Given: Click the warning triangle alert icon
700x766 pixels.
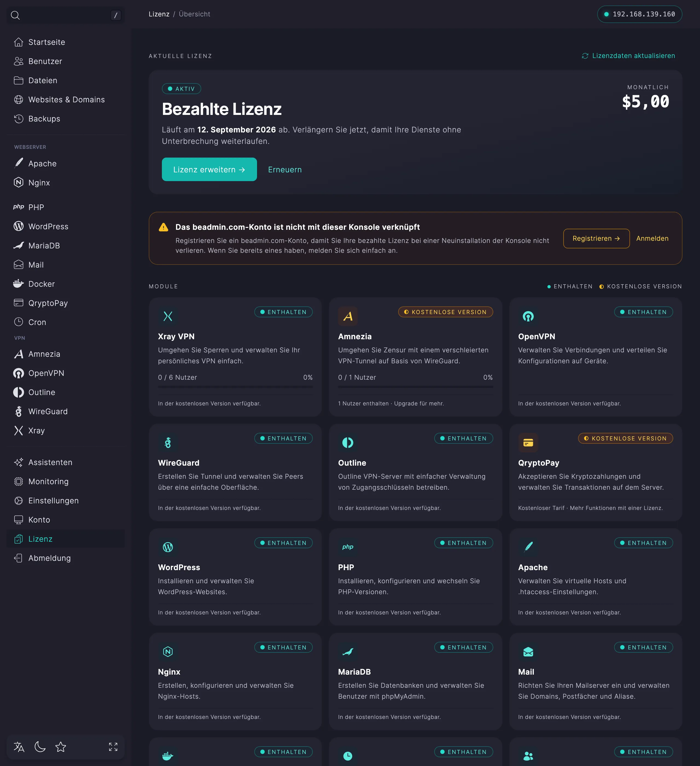Looking at the screenshot, I should click(x=163, y=227).
